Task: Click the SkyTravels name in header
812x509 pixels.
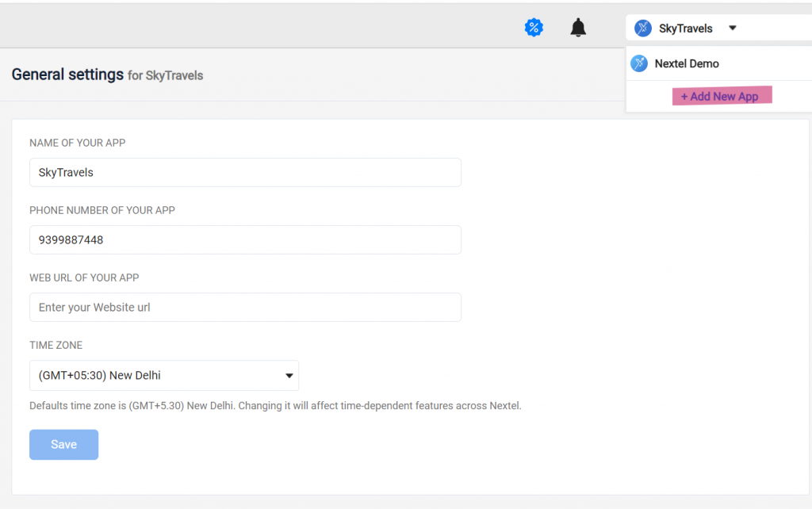Action: [686, 29]
